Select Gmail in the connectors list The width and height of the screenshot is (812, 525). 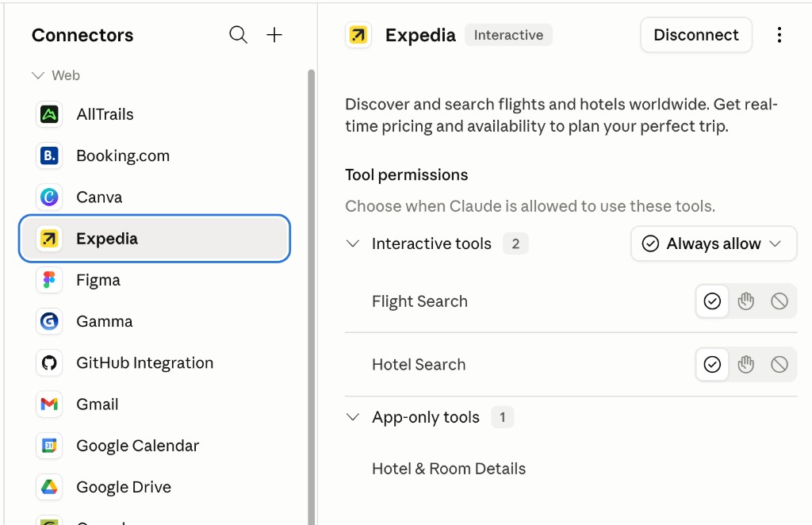coord(155,404)
